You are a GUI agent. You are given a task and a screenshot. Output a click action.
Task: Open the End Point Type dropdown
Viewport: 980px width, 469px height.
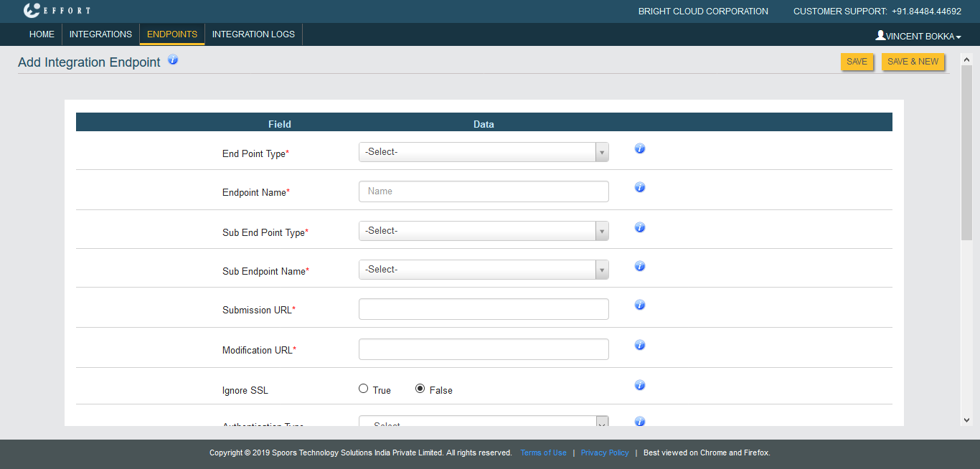(483, 152)
